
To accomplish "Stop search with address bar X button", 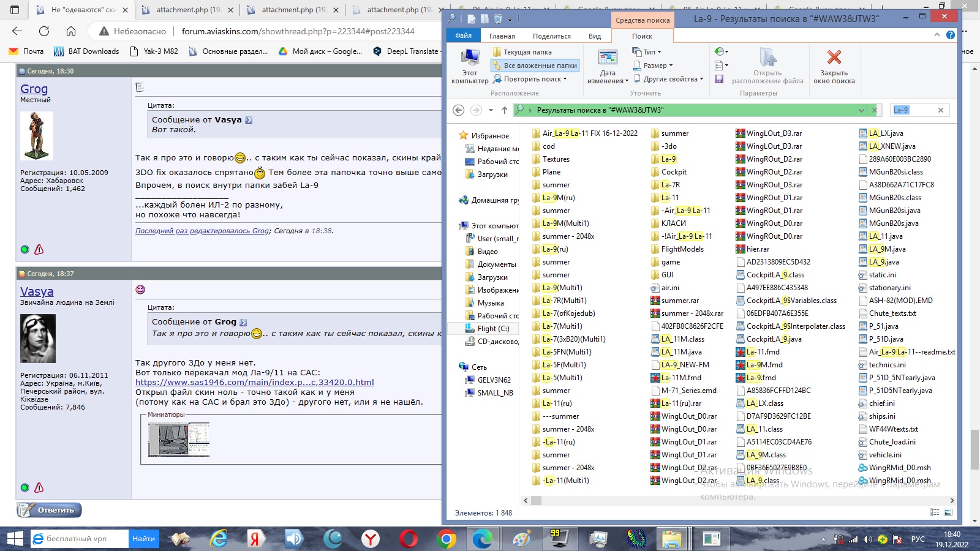I will coord(875,110).
